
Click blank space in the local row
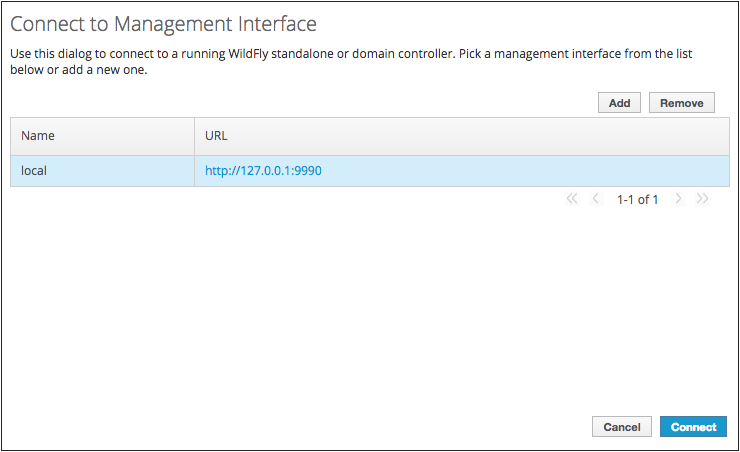click(x=520, y=171)
